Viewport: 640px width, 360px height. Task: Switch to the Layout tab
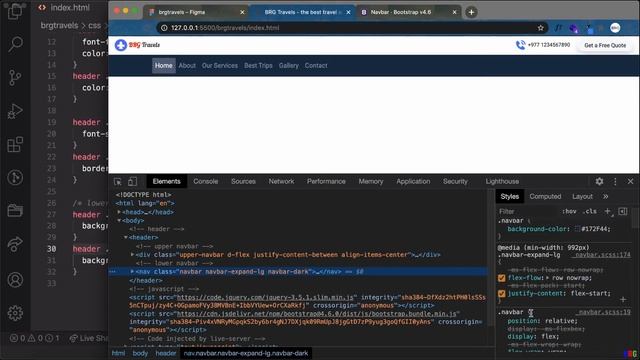point(582,196)
